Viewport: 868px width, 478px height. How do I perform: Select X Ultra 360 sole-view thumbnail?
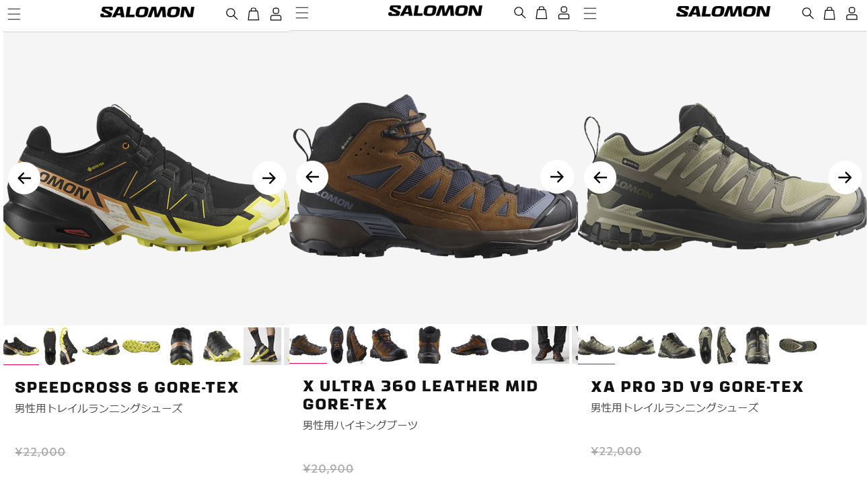510,345
